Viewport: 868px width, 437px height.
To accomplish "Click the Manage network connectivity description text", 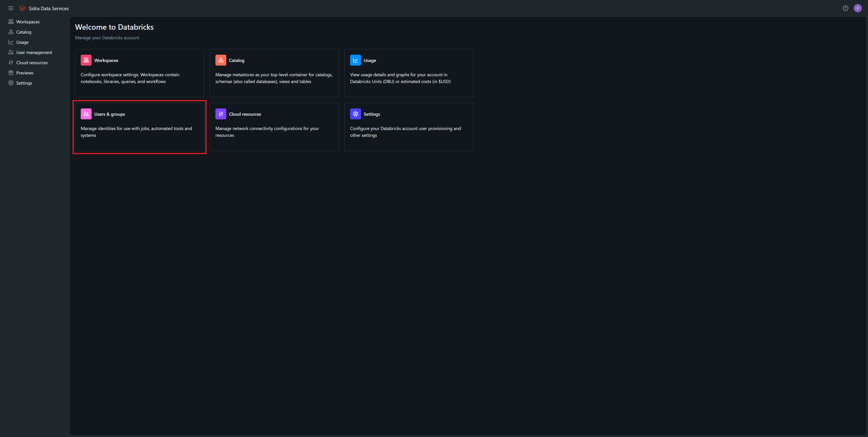I will [x=267, y=132].
